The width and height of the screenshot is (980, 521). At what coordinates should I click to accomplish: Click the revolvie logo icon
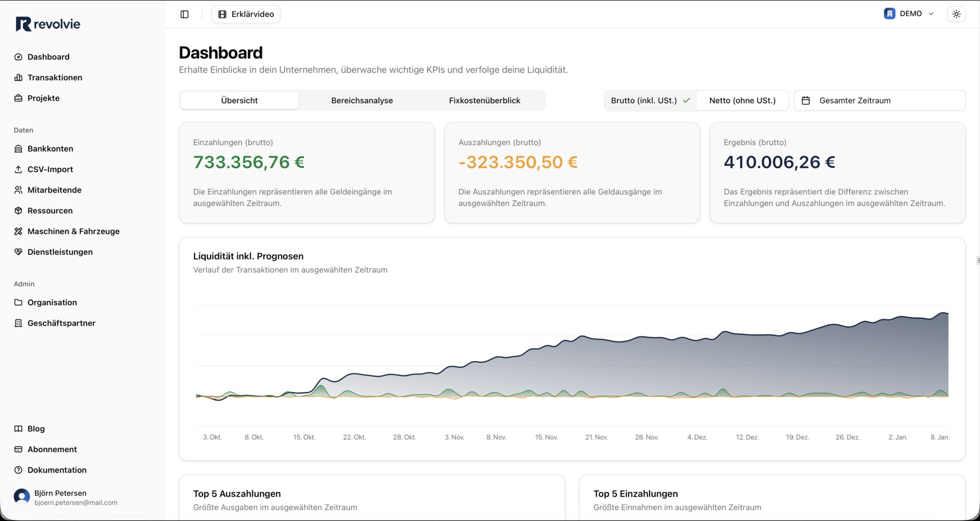coord(23,24)
